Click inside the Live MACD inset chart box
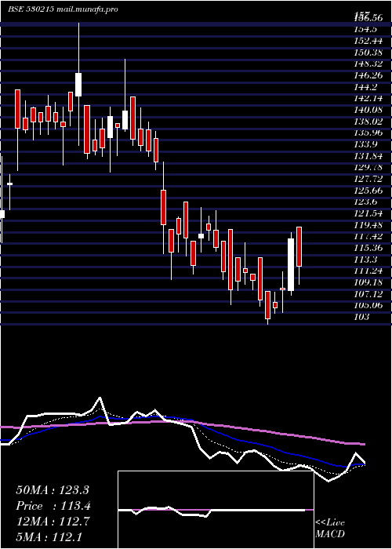The height and width of the screenshot is (549, 392). [216, 510]
